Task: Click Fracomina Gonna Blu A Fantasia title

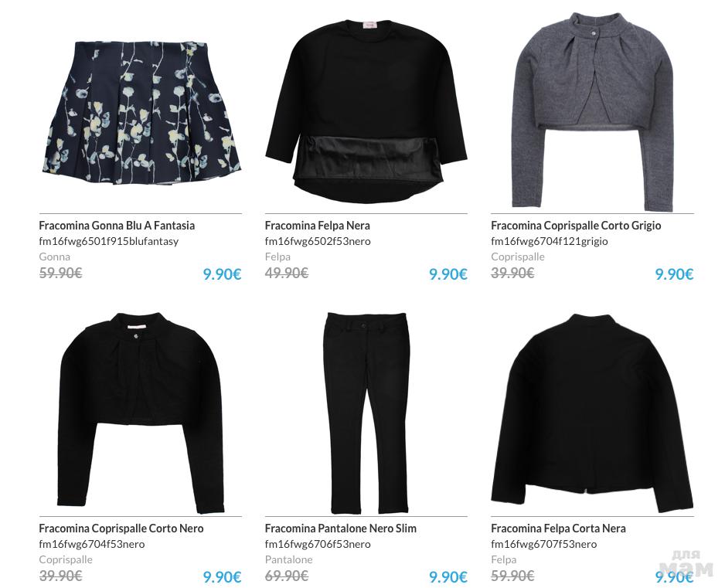Action: click(x=117, y=226)
